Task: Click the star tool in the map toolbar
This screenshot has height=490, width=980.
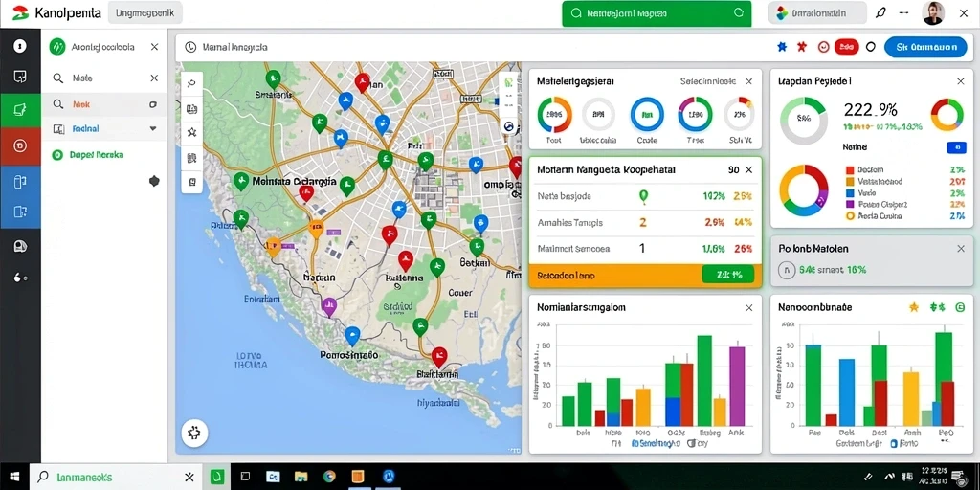Action: pyautogui.click(x=191, y=132)
